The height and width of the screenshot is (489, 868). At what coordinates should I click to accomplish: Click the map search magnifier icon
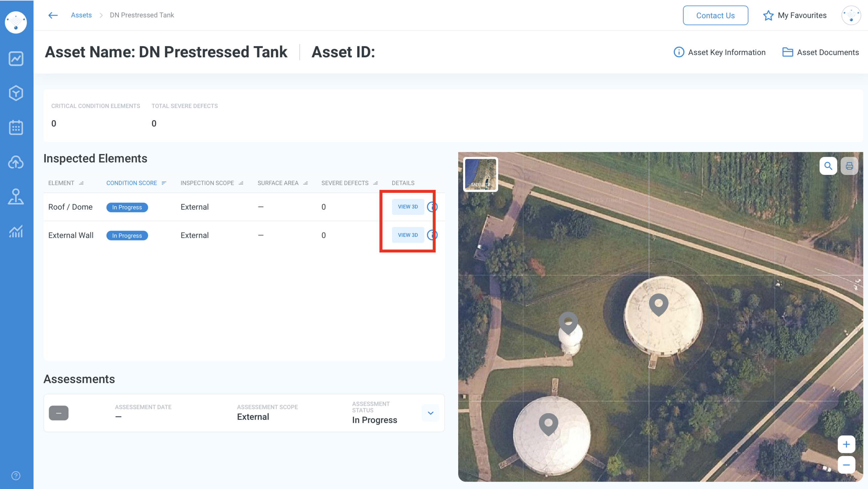(828, 166)
